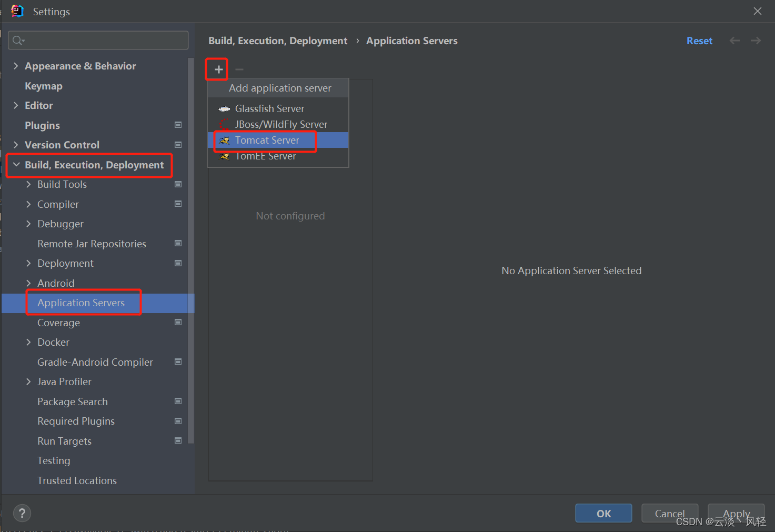
Task: Click Build, Execution, Deployment breadcrumb
Action: tap(278, 41)
